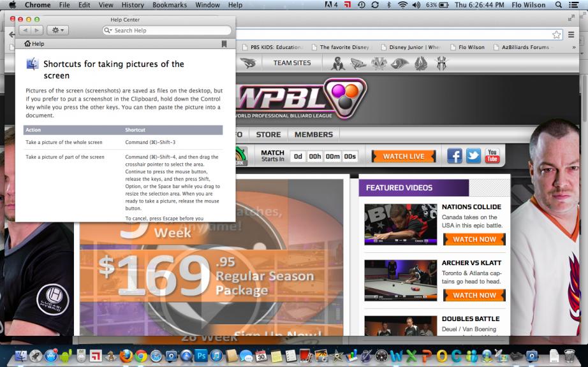Click the shark team logo beside TEAM SITES
Screen dimensions: 588x367
tap(248, 63)
